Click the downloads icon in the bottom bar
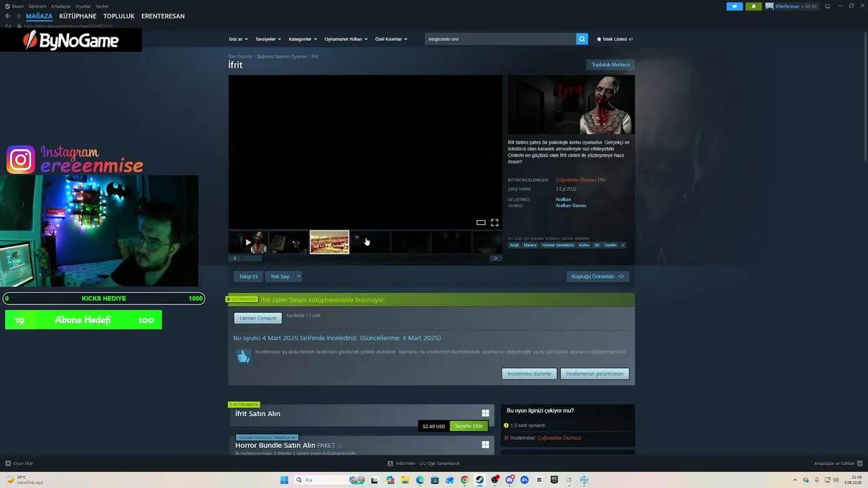This screenshot has width=868, height=488. pyautogui.click(x=390, y=464)
